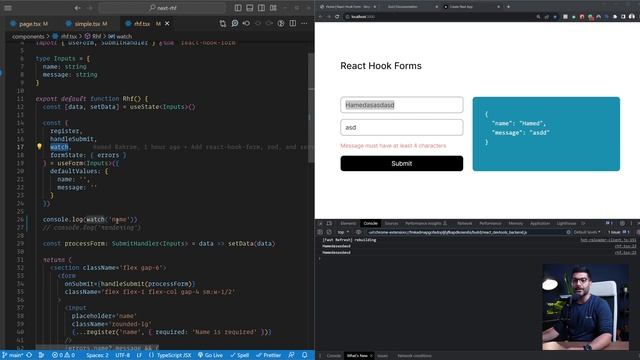The image size is (640, 360).
Task: Close the rhf.tsx editor tab
Action: tap(167, 24)
